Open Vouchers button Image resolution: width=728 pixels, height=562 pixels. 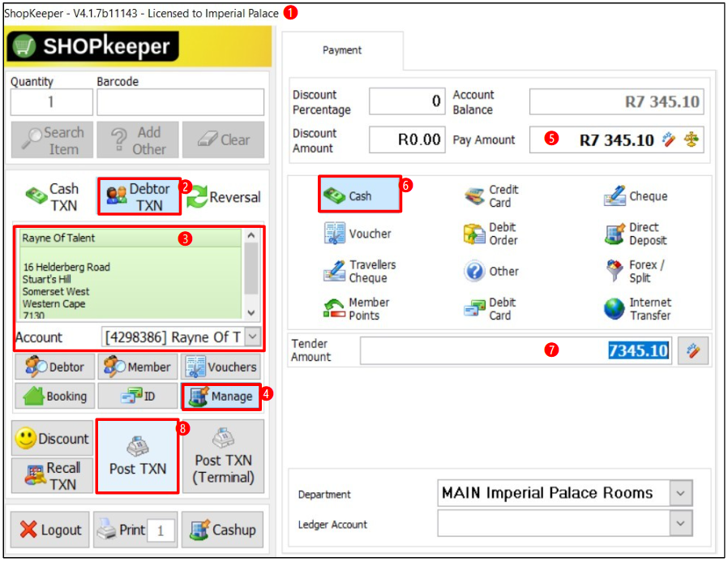pyautogui.click(x=221, y=367)
